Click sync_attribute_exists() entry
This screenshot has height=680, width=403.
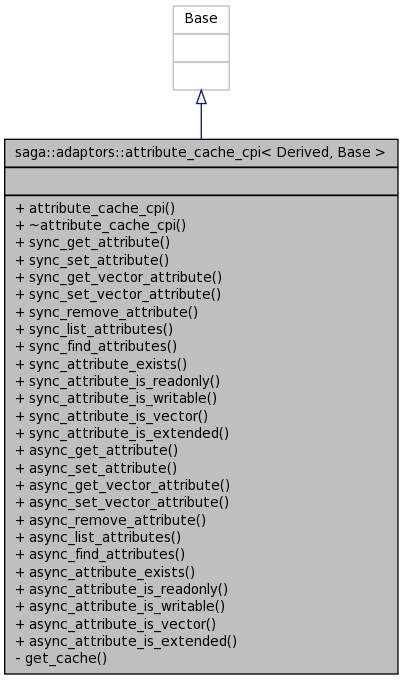pos(101,364)
